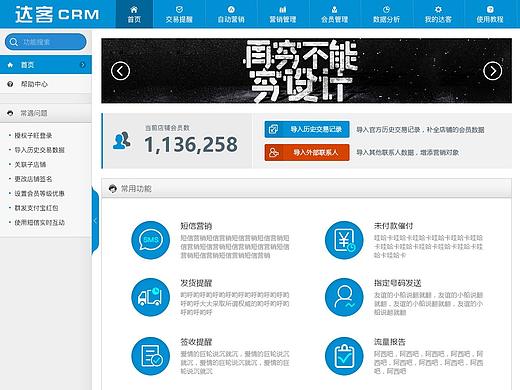
Task: Open the 发货提醒 truck icon
Action: point(151,297)
